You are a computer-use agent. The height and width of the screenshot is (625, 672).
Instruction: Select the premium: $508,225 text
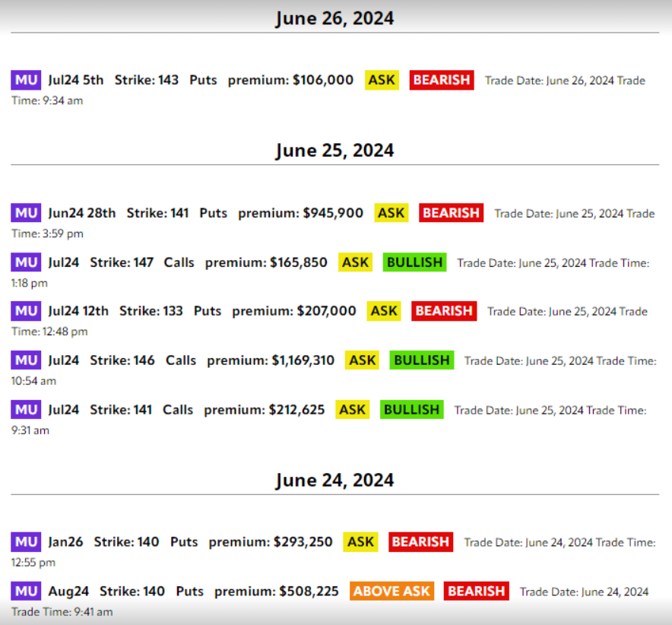277,591
